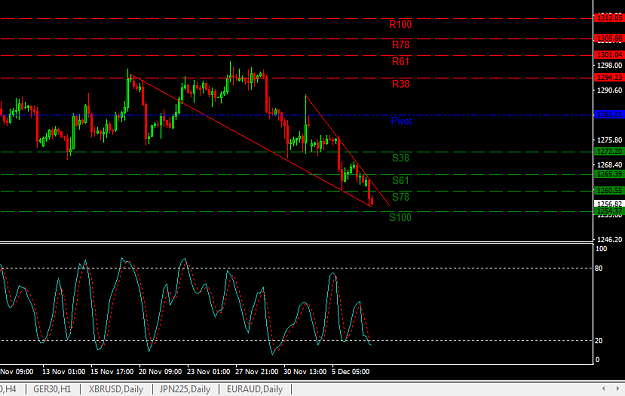Click the oscillator scale value 20
The height and width of the screenshot is (396, 625).
click(599, 341)
